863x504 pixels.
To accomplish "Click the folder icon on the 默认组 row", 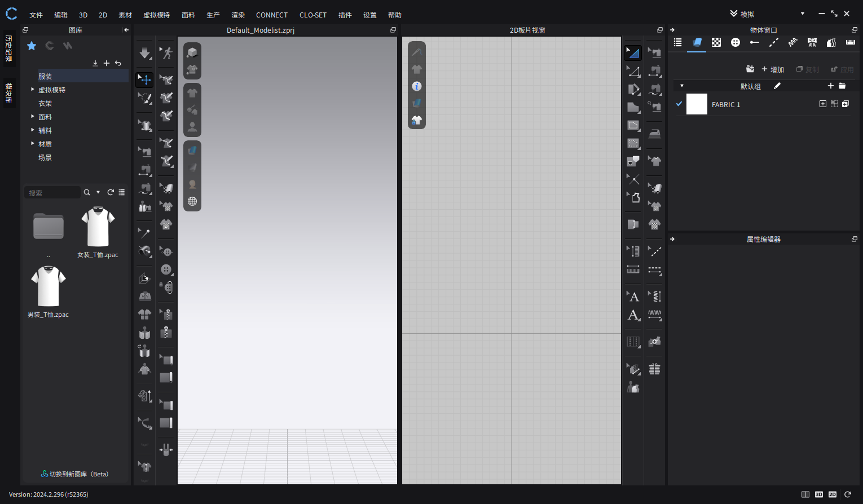I will coord(842,86).
